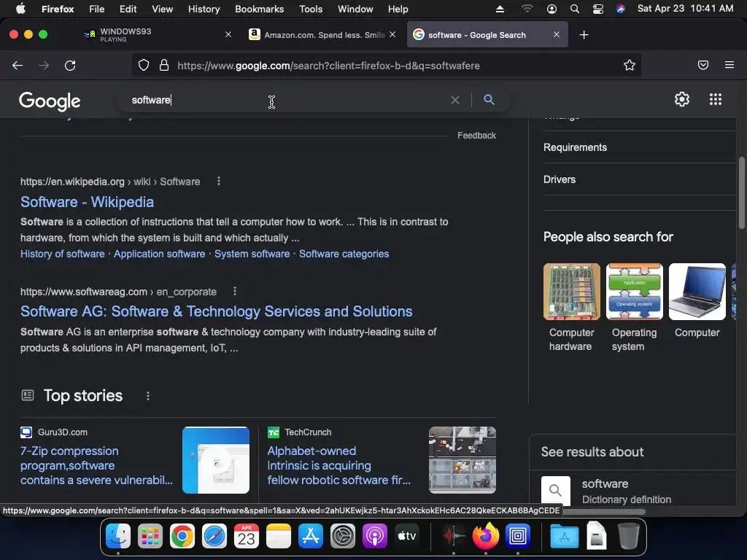The image size is (747, 560).
Task: Open System software sitelink
Action: point(252,254)
